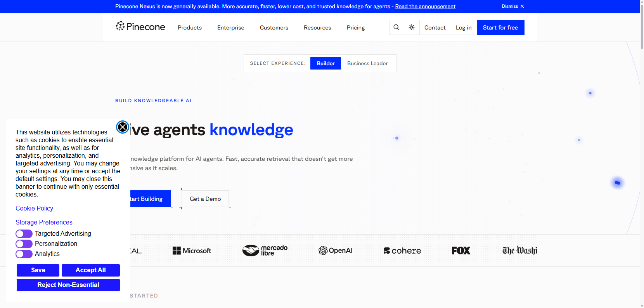644x308 pixels.
Task: Click the Accept All cookies button
Action: [91, 270]
